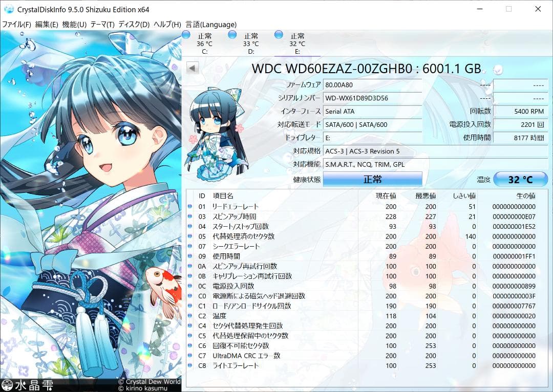Click the 正常 health status button
Screen dimensions: 553x392
(x=372, y=179)
